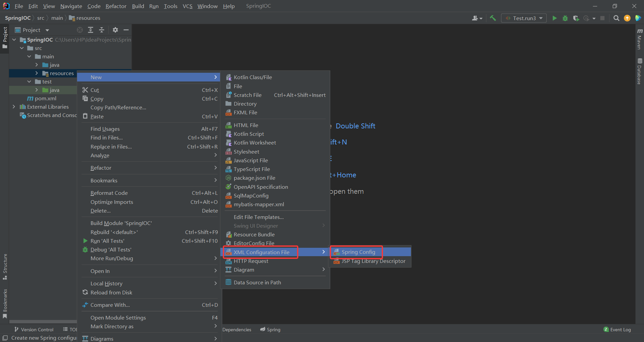This screenshot has height=342, width=644.
Task: Select Data Source in Path
Action: 275,282
